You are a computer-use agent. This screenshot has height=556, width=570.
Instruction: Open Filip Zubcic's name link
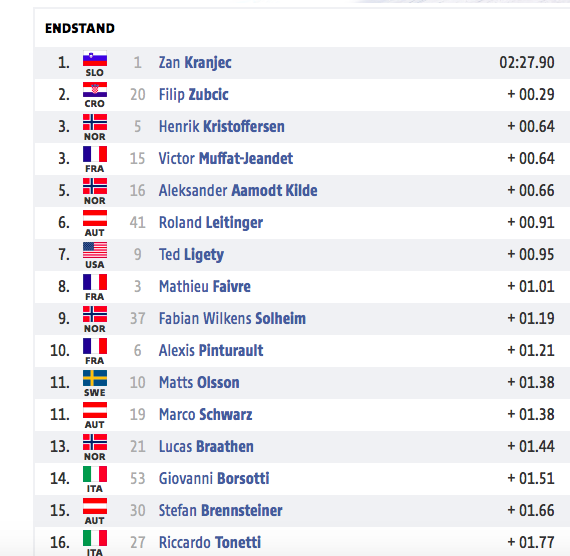pyautogui.click(x=193, y=95)
